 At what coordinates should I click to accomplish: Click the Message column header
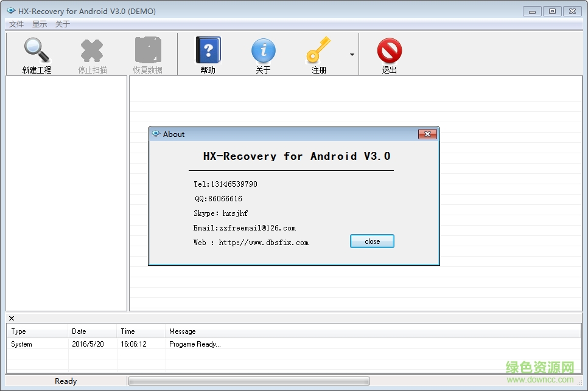(x=373, y=331)
